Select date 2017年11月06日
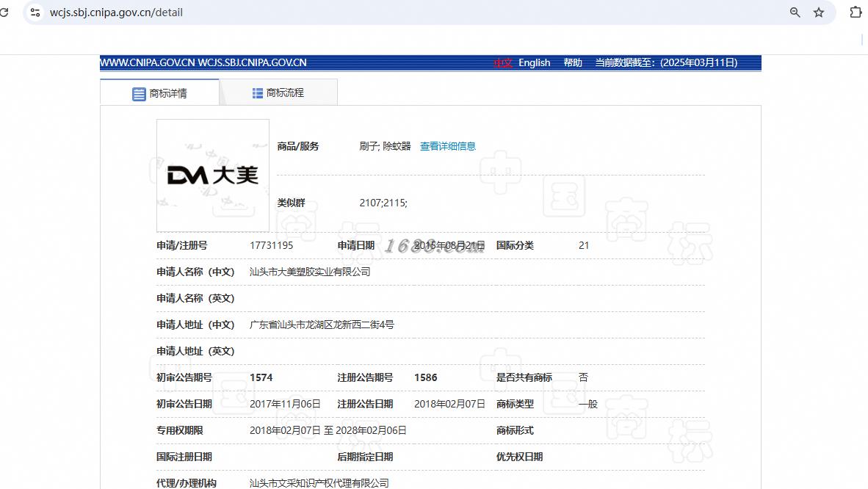Viewport: 868px width, 489px height. [285, 404]
